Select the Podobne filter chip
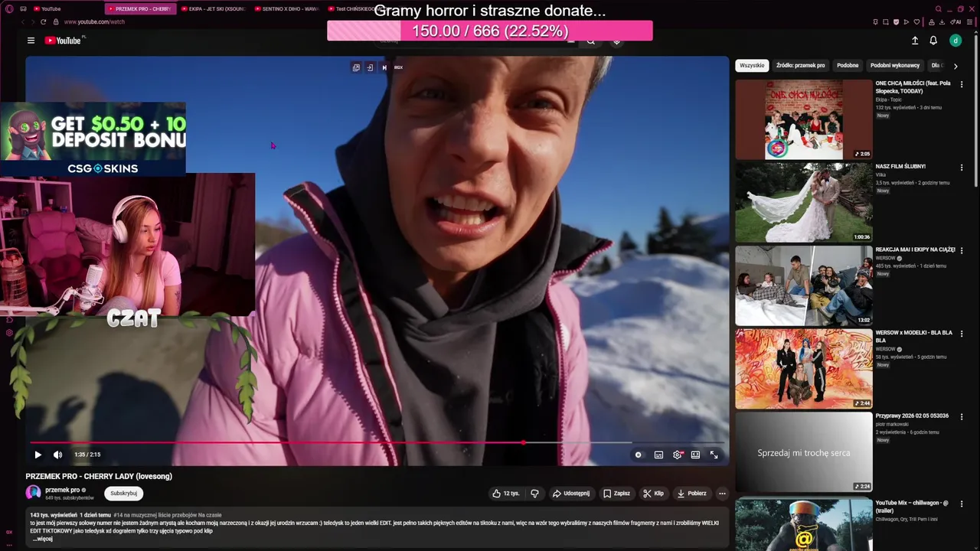 pos(848,66)
